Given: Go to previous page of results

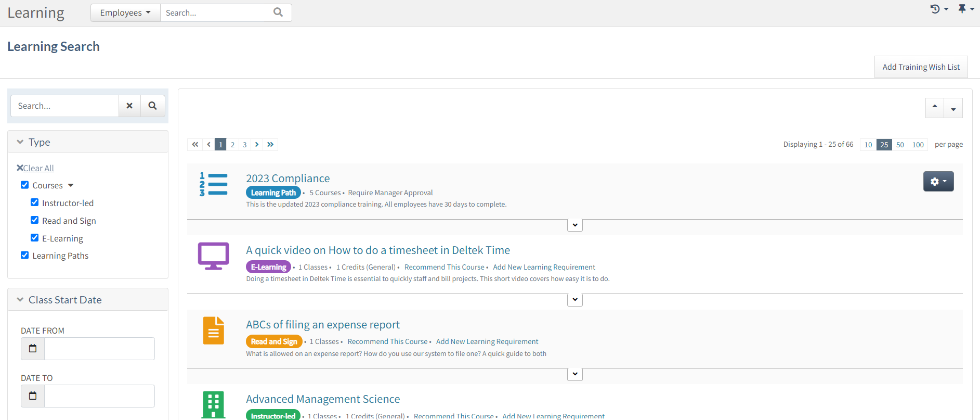Looking at the screenshot, I should pos(209,145).
